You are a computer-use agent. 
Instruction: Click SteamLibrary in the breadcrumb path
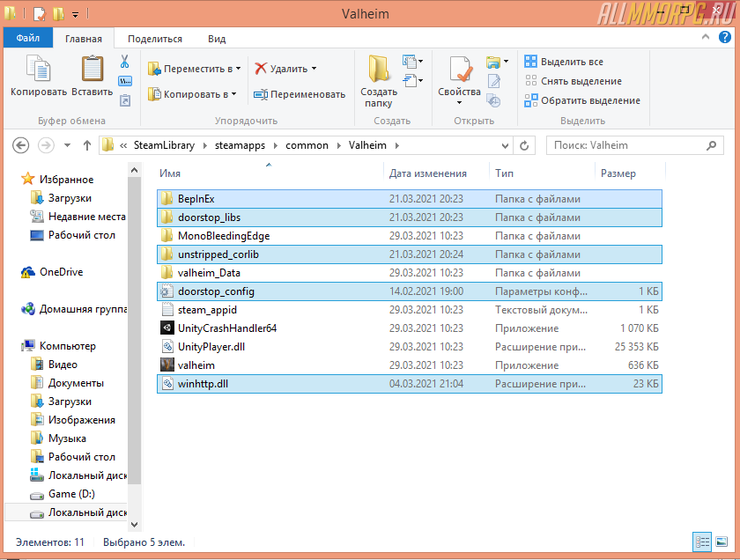pos(164,145)
